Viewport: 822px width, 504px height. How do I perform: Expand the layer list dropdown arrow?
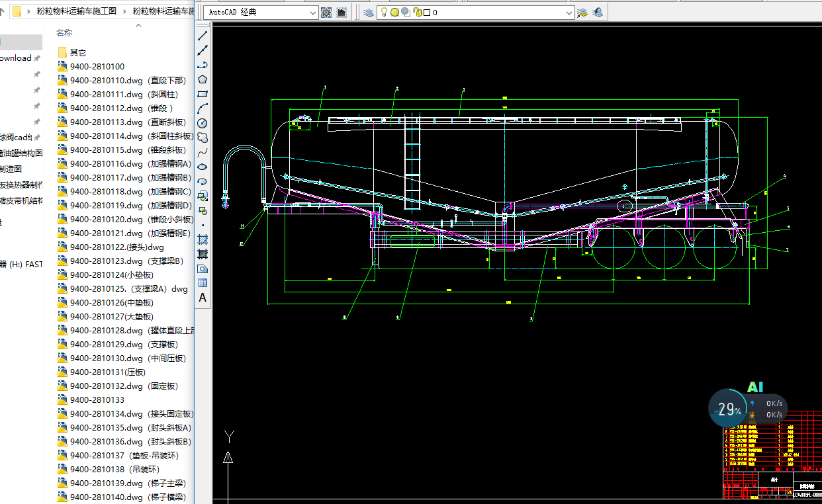569,13
